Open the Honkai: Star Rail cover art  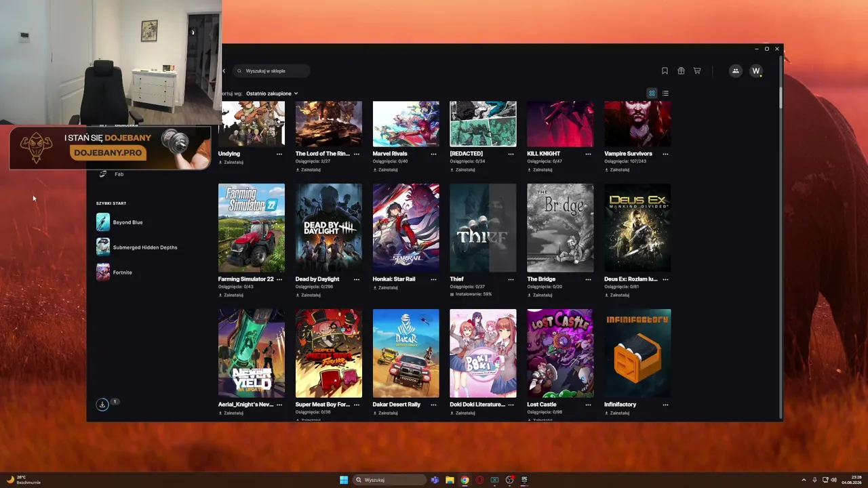406,228
